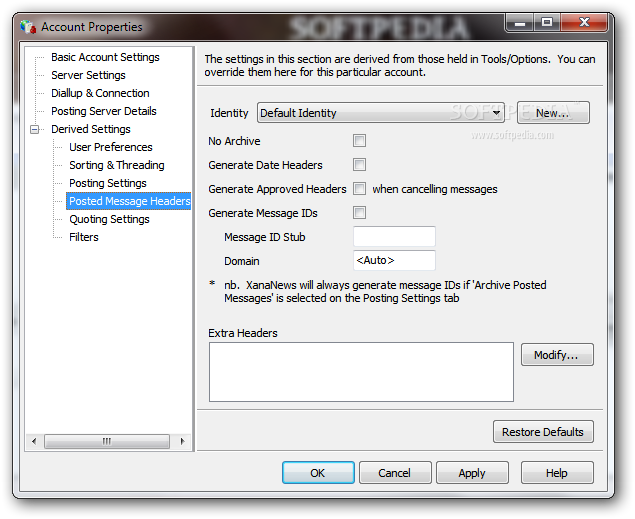
Task: Click tree scrollbar left arrow
Action: [x=34, y=441]
